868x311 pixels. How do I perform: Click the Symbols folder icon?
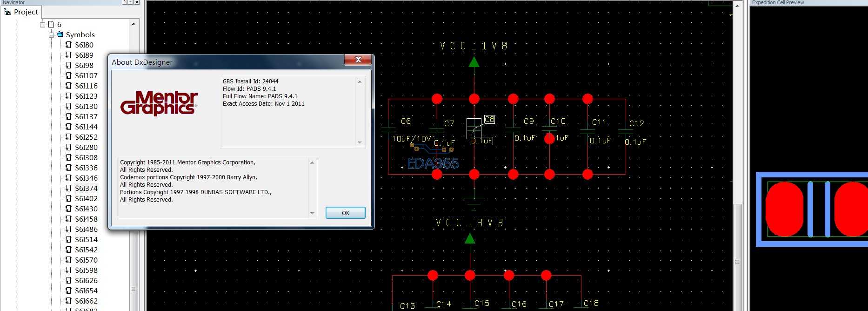click(x=60, y=34)
